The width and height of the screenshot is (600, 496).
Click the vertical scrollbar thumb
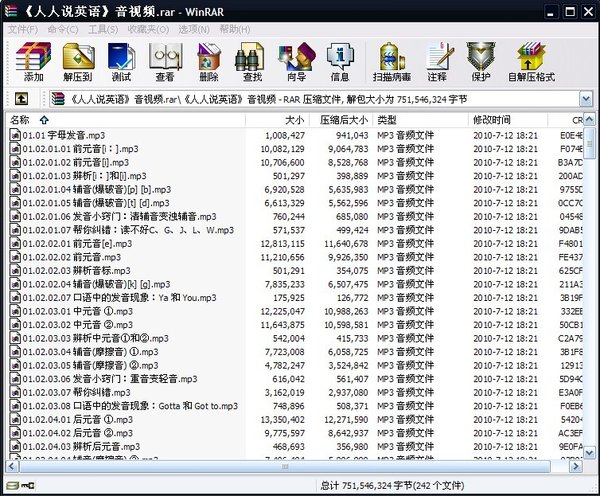coord(590,144)
